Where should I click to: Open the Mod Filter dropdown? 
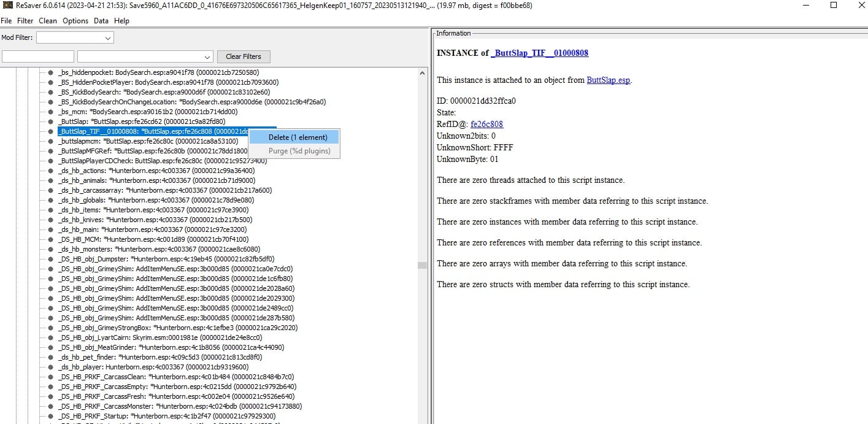pos(75,38)
